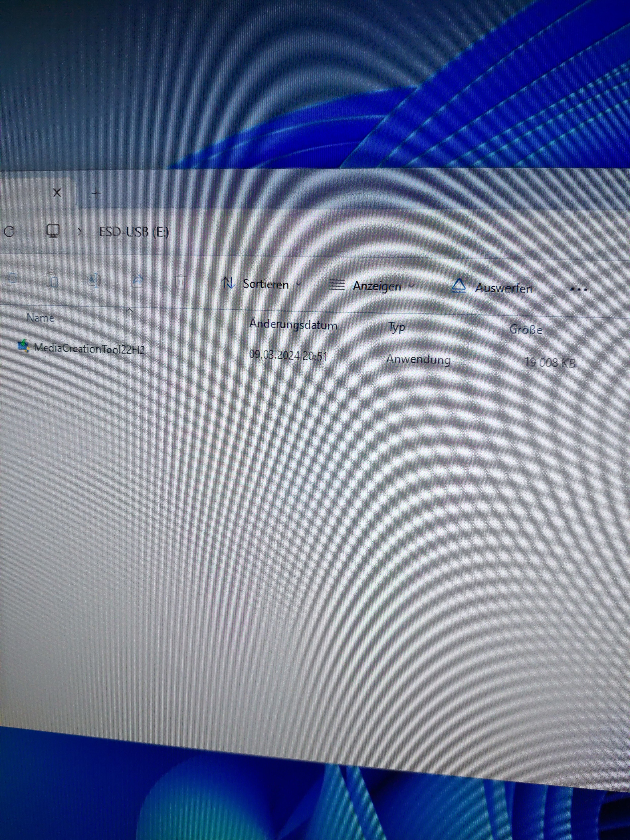Open the three-dots more options menu
Image resolution: width=630 pixels, height=840 pixels.
pyautogui.click(x=579, y=290)
